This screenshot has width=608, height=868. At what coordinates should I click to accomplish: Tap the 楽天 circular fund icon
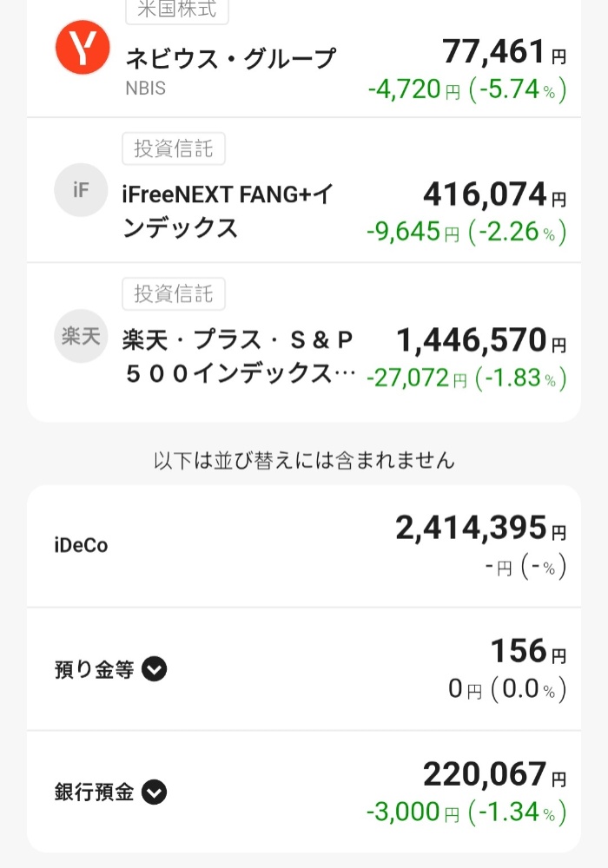[81, 335]
